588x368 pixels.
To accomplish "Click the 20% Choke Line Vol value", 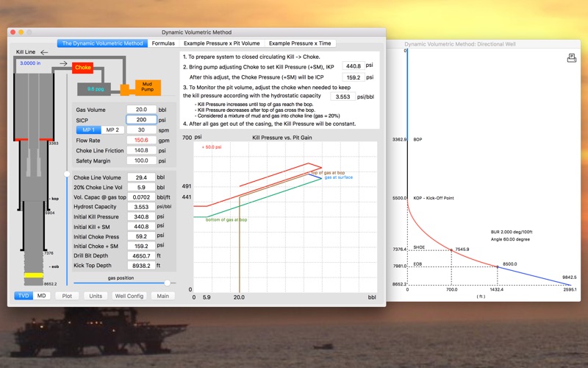I will click(x=141, y=187).
